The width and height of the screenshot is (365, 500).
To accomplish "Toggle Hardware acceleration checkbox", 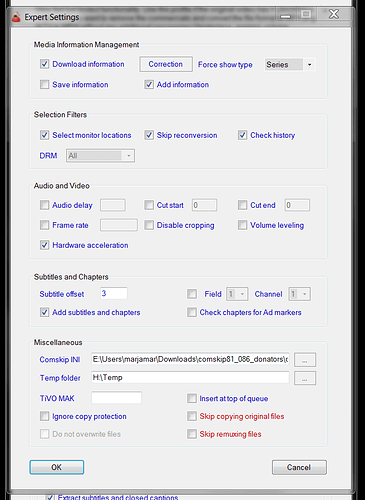I will pos(44,245).
